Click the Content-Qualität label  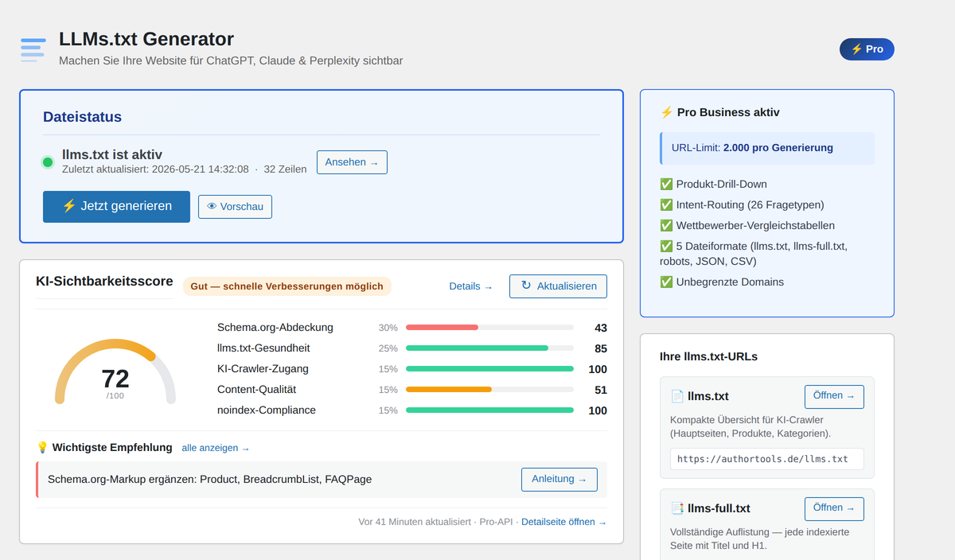[x=256, y=390]
